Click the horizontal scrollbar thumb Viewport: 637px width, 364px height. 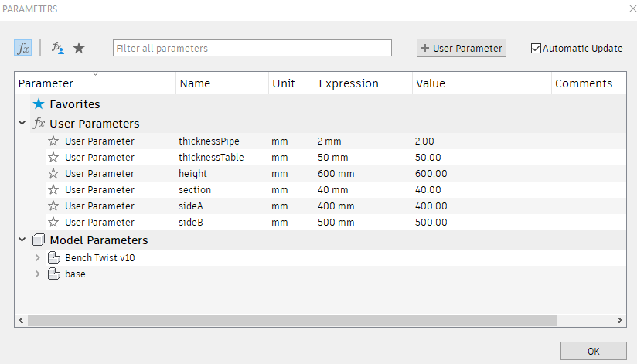tap(292, 320)
